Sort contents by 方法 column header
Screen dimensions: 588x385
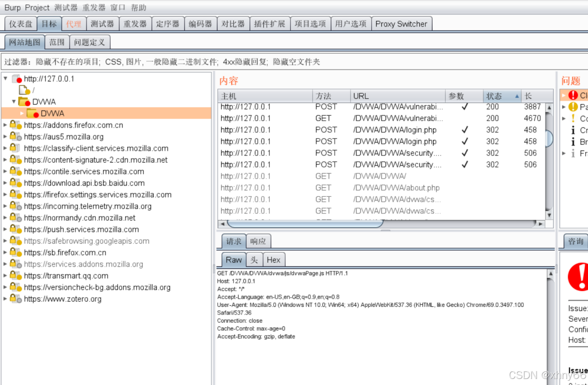[x=331, y=96]
